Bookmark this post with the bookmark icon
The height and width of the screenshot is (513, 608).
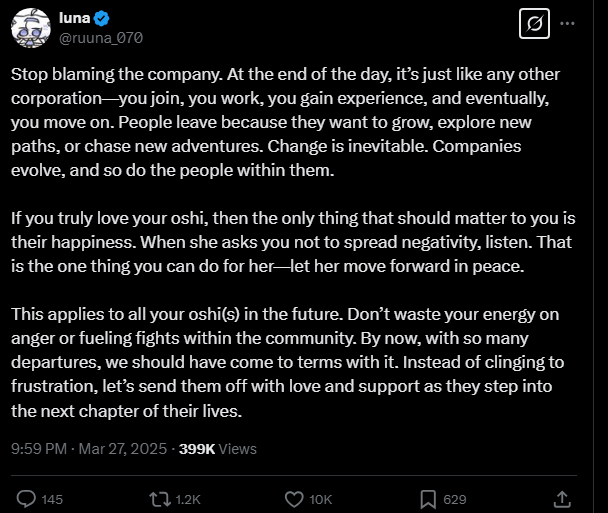(x=427, y=498)
